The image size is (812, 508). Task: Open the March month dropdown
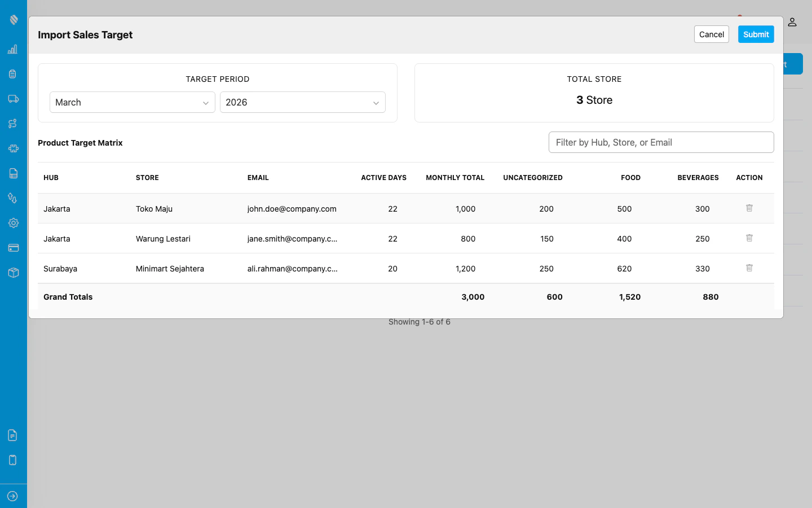click(x=132, y=102)
